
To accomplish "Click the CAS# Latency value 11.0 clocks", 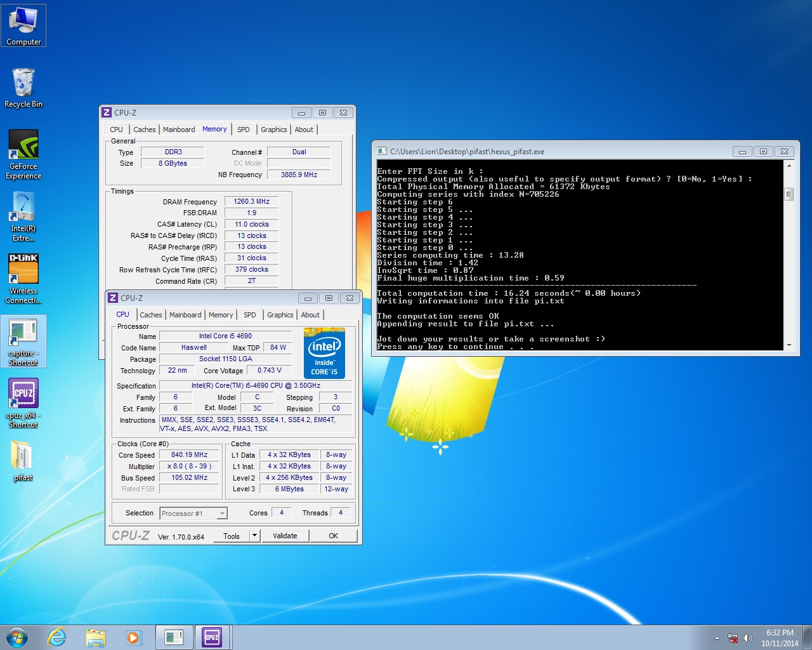I will 251,224.
